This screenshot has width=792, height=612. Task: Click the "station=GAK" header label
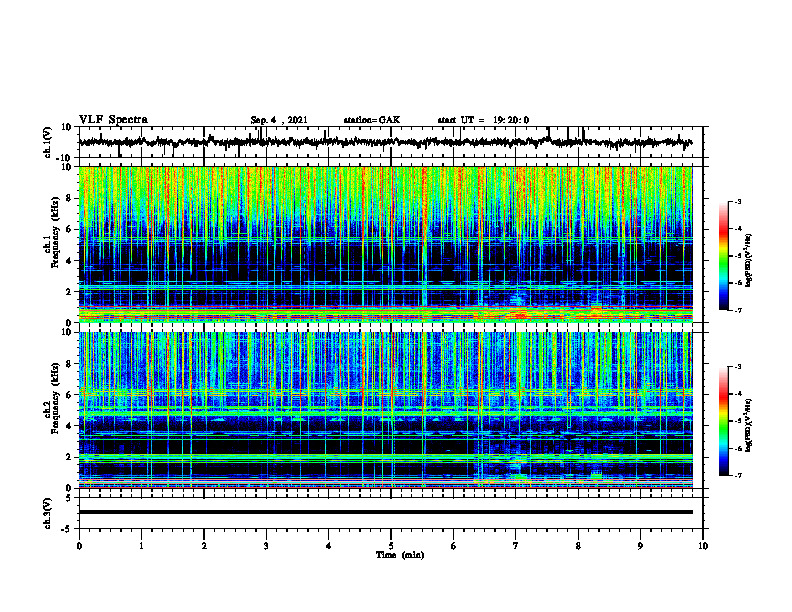click(x=372, y=120)
